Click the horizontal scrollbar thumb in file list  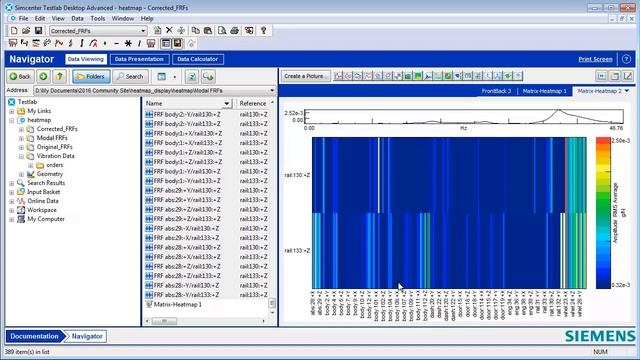pyautogui.click(x=164, y=321)
